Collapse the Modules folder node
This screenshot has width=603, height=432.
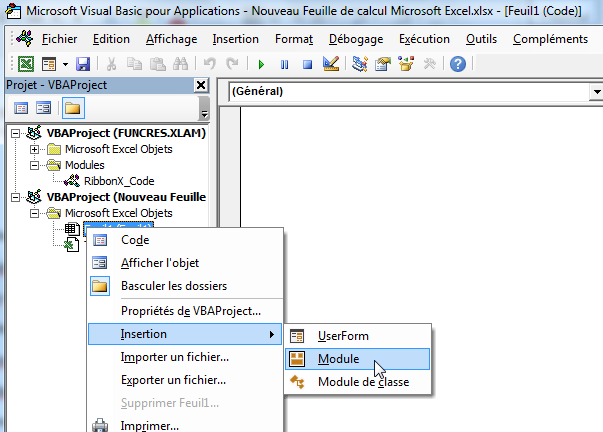34,165
